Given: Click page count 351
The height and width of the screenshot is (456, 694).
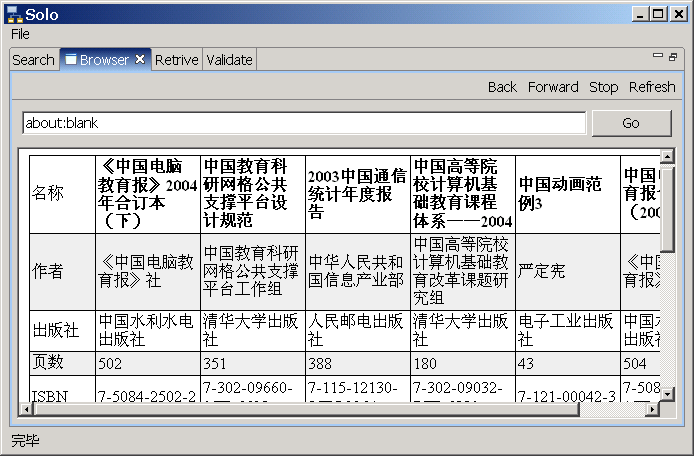Looking at the screenshot, I should pyautogui.click(x=253, y=363).
